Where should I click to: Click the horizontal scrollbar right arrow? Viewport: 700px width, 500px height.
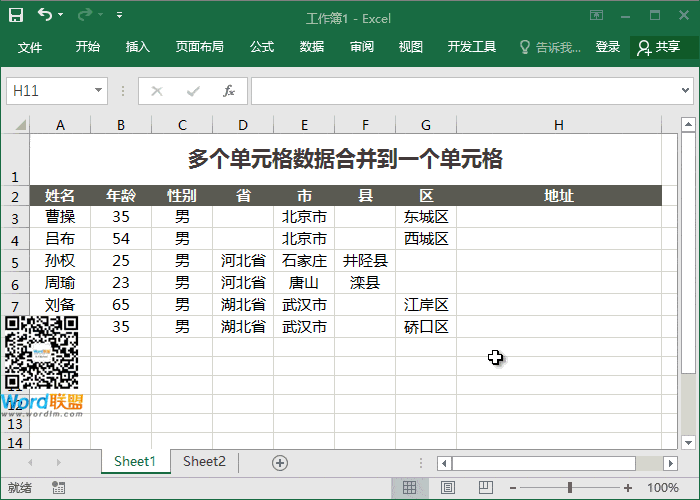point(670,463)
